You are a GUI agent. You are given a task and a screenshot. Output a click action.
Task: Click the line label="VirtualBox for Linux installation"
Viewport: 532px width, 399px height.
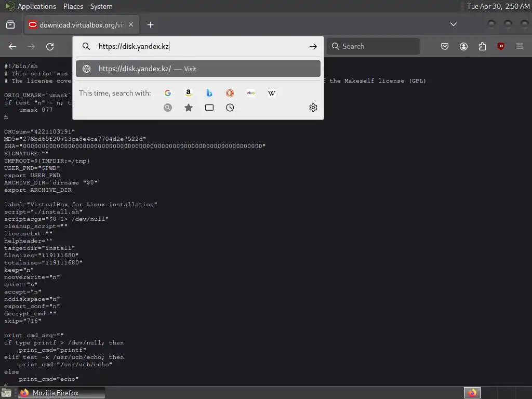[x=81, y=204]
